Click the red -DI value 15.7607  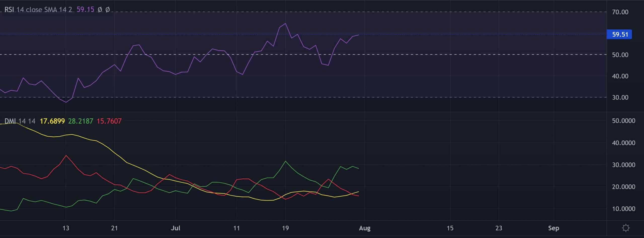[109, 121]
